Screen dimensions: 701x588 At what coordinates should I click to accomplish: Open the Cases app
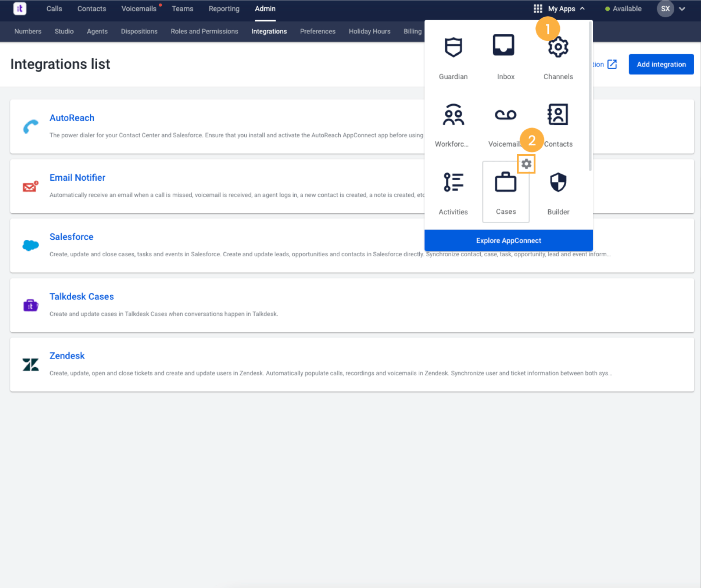click(505, 191)
